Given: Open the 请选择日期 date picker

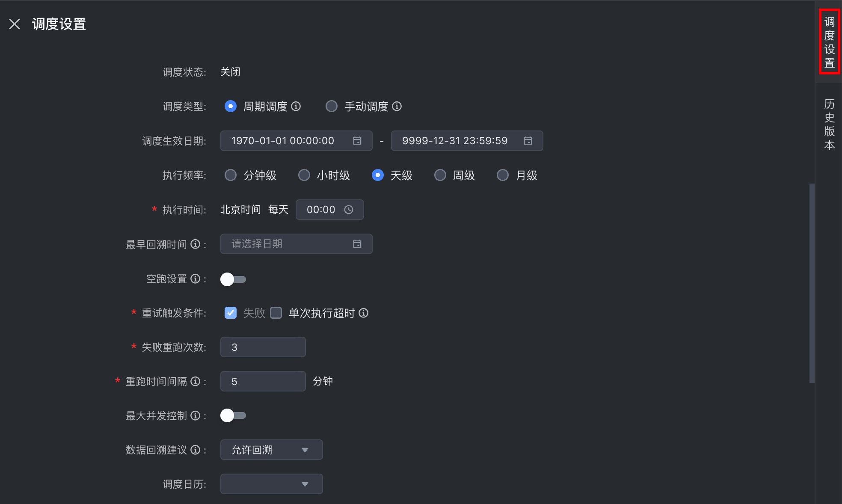Looking at the screenshot, I should click(296, 244).
